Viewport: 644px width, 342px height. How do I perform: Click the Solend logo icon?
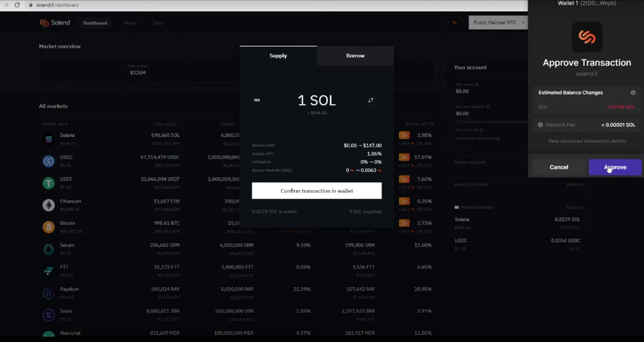44,23
